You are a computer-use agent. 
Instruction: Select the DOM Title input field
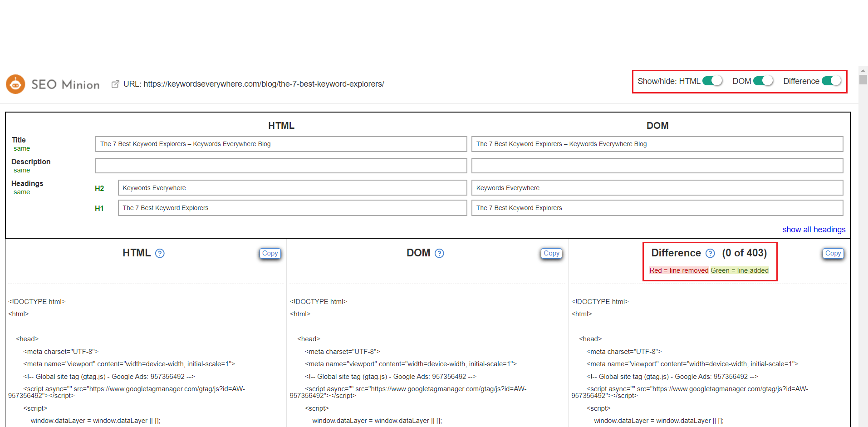pos(657,144)
